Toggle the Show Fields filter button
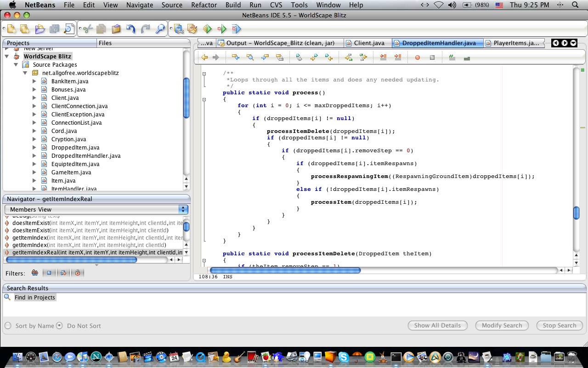This screenshot has height=368, width=588. (x=49, y=273)
